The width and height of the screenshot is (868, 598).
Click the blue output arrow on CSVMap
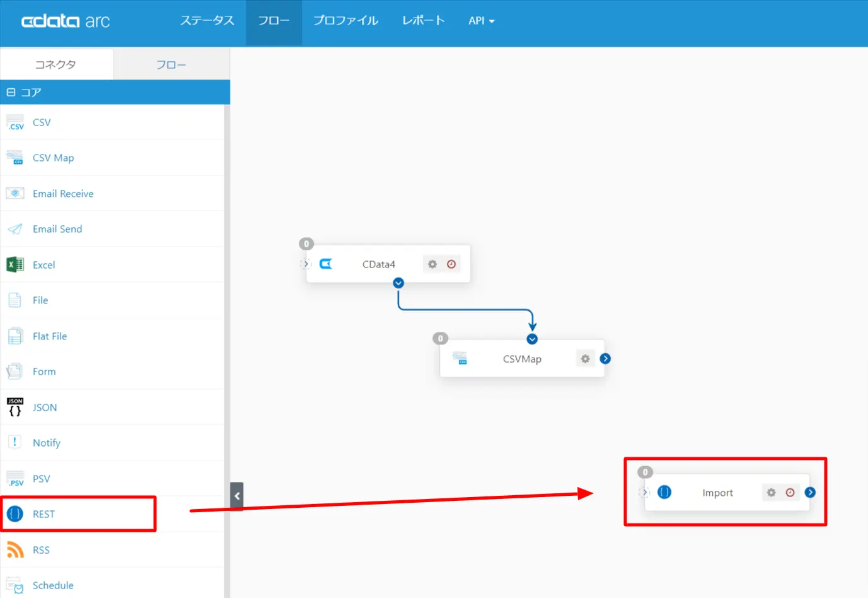pos(605,359)
